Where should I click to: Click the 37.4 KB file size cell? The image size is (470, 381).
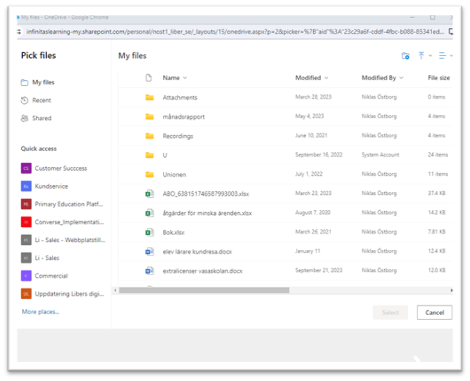pos(437,193)
